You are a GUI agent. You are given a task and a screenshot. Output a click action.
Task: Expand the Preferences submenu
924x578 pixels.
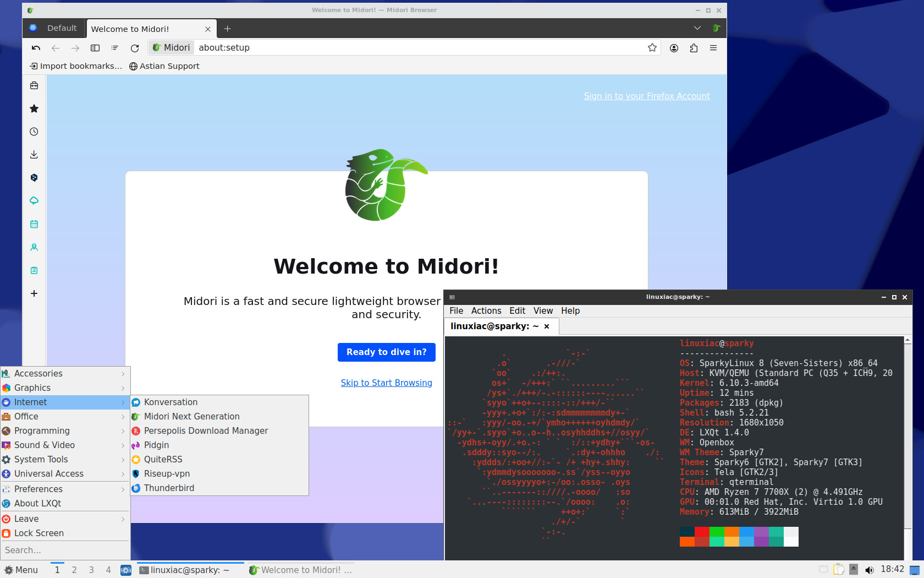(x=65, y=489)
